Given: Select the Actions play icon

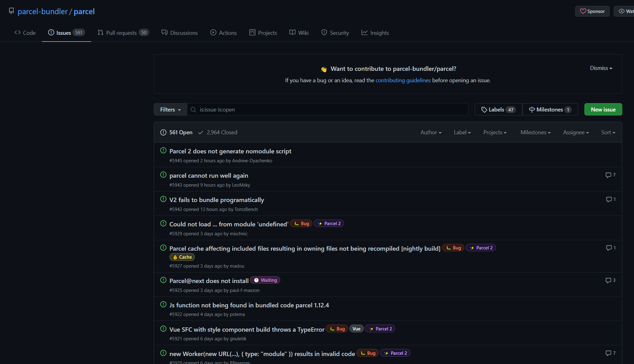Looking at the screenshot, I should [213, 33].
